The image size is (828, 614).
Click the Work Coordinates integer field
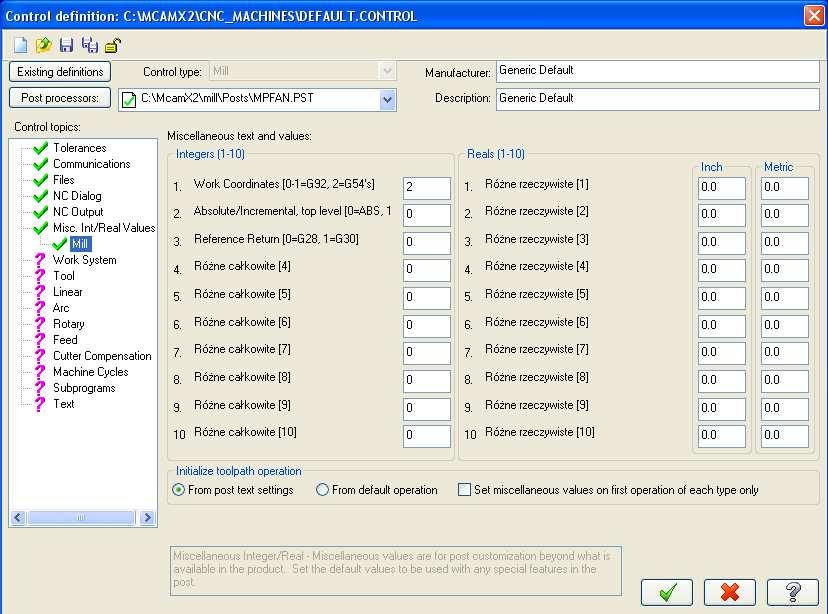click(427, 188)
